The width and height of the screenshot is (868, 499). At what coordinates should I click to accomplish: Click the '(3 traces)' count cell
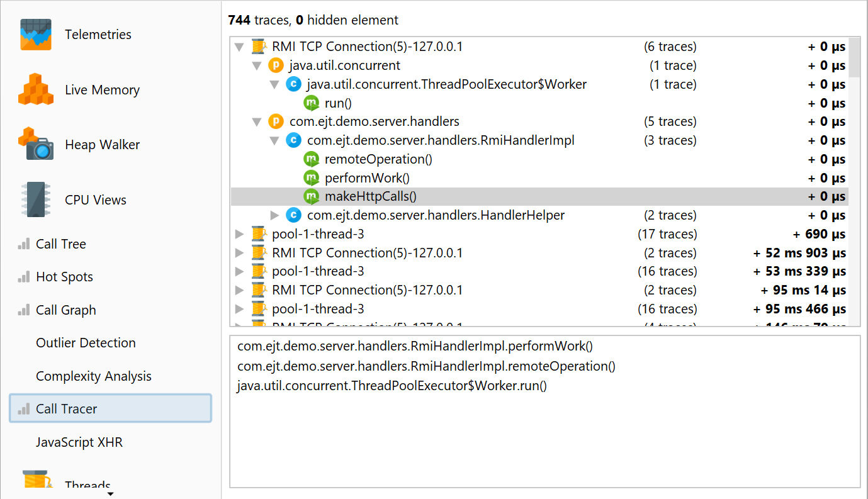click(670, 140)
